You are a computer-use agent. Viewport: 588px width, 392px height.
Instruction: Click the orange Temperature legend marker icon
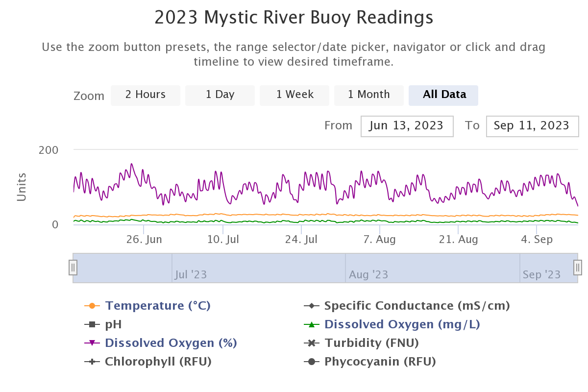point(90,306)
